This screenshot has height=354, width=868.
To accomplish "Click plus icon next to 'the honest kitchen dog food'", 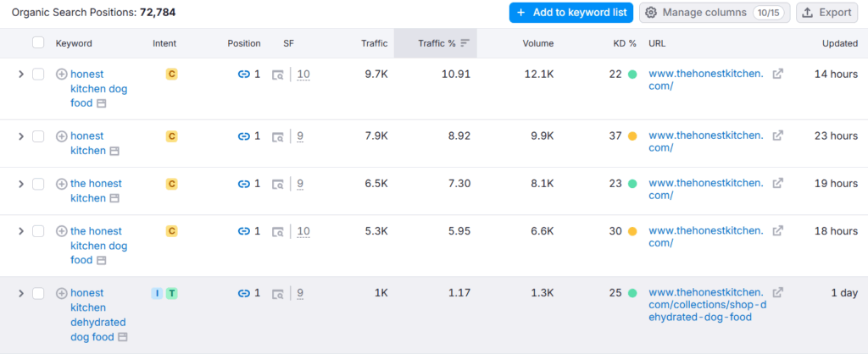I will pyautogui.click(x=62, y=231).
